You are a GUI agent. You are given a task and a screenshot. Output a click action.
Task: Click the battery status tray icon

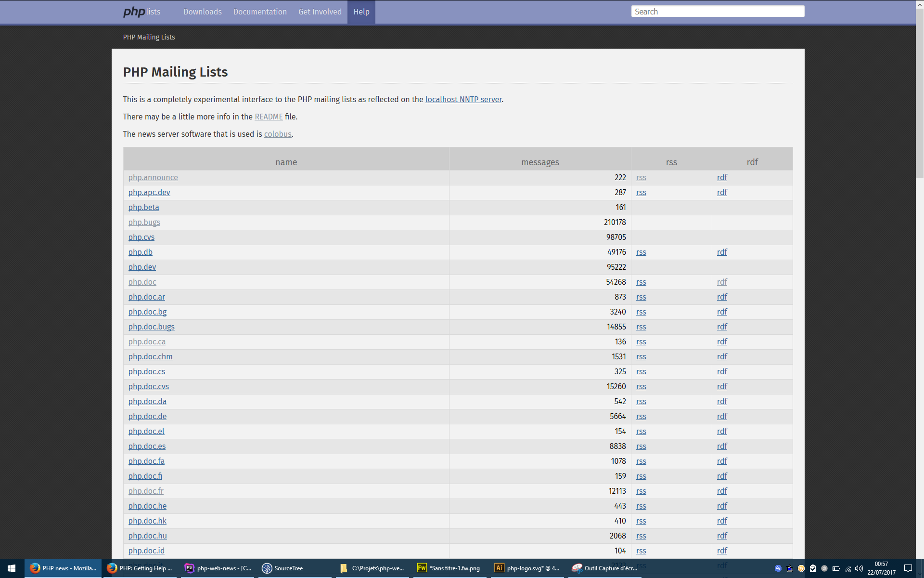click(x=836, y=568)
